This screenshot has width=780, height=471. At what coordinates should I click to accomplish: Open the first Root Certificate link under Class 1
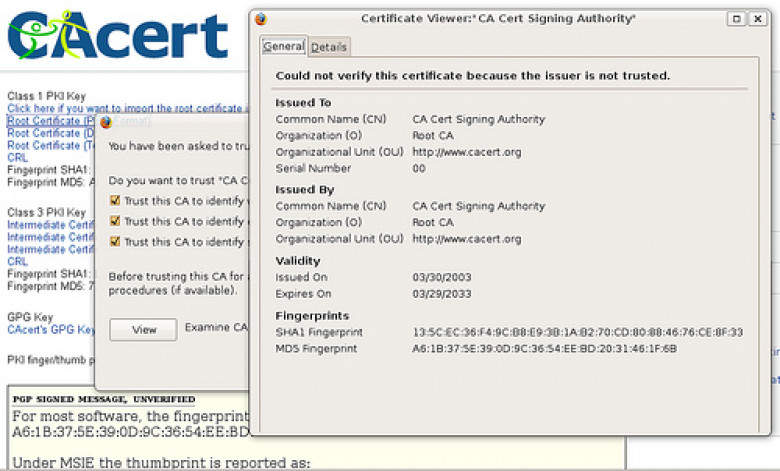pos(51,121)
